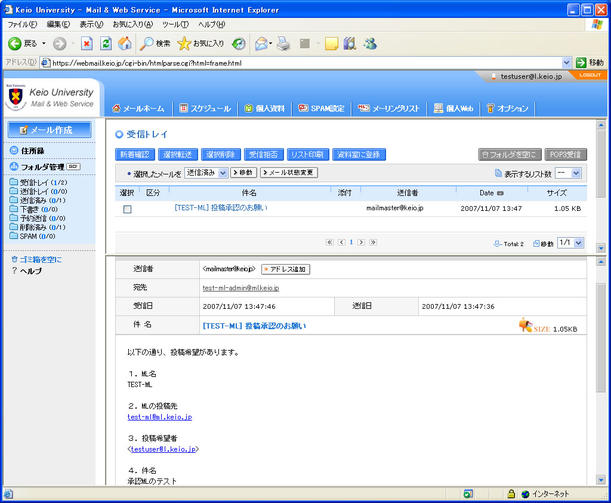Click the IE Home toolbar icon

(x=125, y=44)
